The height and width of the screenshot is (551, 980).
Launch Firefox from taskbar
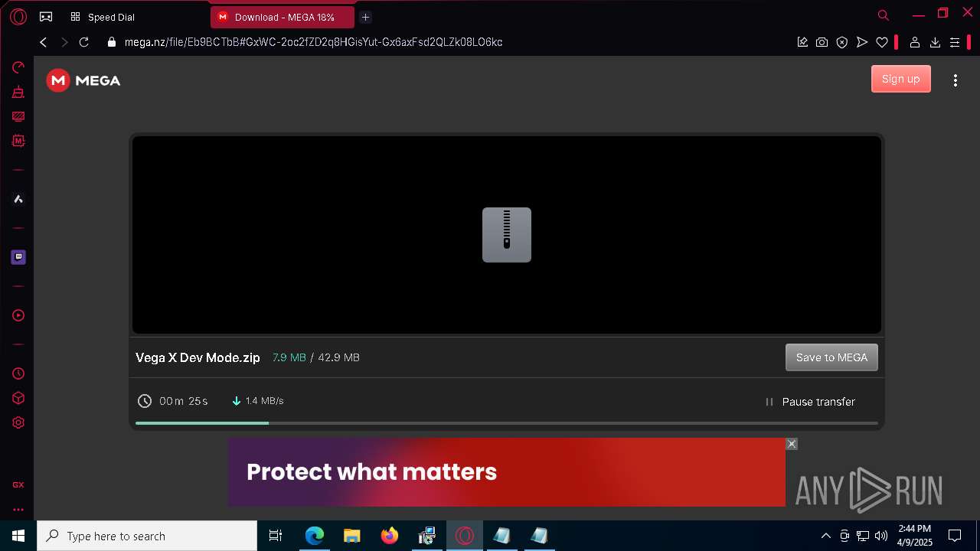(x=390, y=536)
